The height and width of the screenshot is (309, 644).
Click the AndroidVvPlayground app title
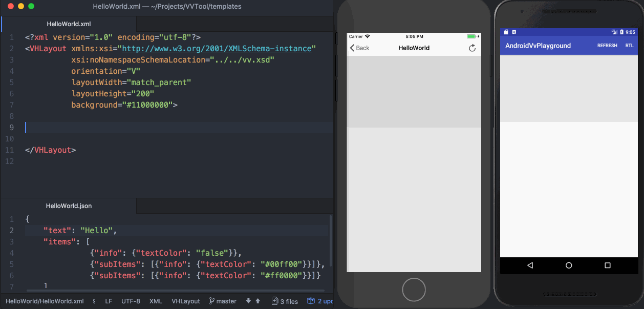(x=538, y=46)
